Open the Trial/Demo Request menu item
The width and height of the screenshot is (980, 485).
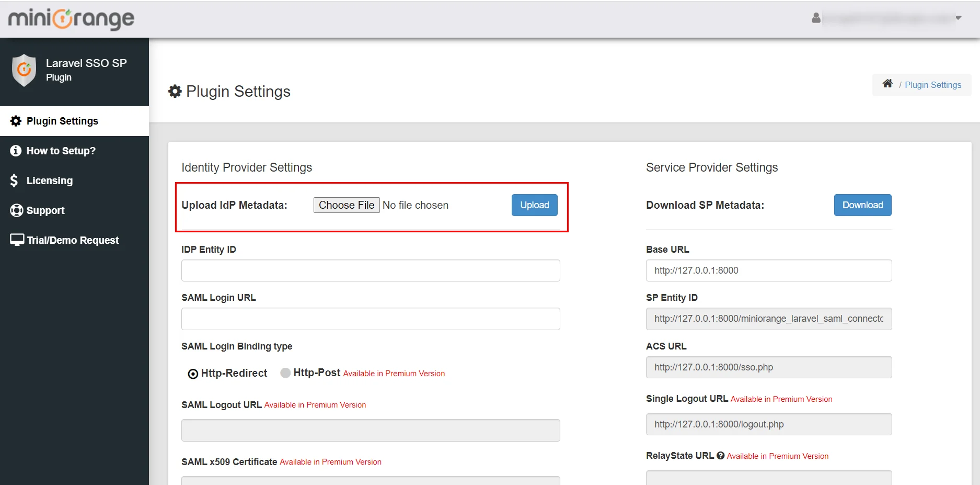coord(73,240)
